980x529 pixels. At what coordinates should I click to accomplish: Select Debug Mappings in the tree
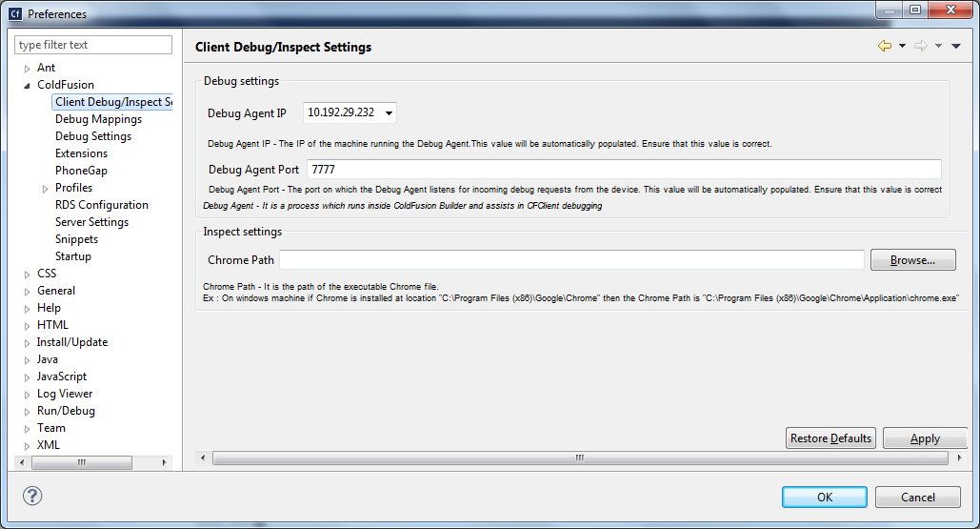[x=98, y=119]
